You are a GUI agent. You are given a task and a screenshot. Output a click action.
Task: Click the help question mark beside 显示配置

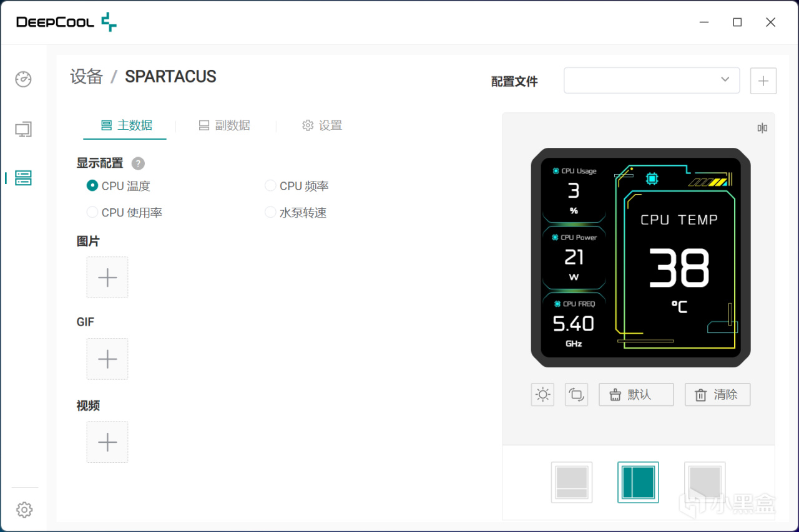point(138,163)
